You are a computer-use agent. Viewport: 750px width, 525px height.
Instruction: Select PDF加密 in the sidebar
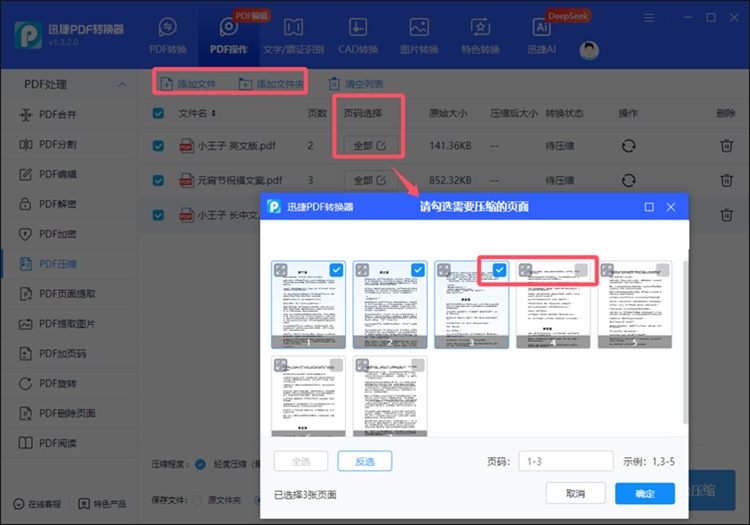(x=69, y=234)
